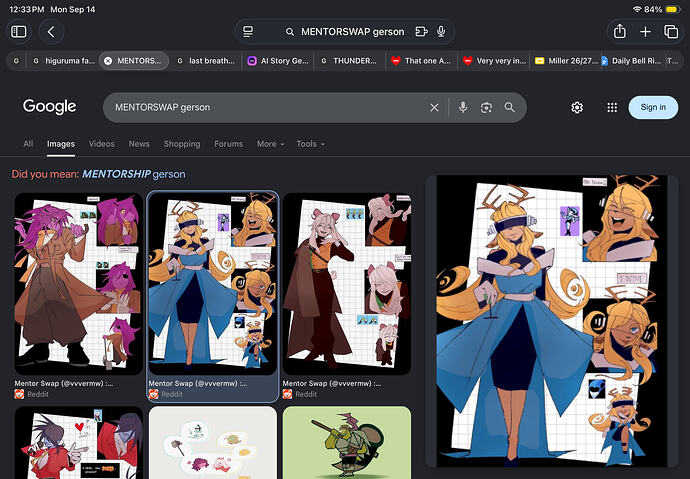
Task: Start voice dictation in the address bar
Action: click(x=441, y=32)
